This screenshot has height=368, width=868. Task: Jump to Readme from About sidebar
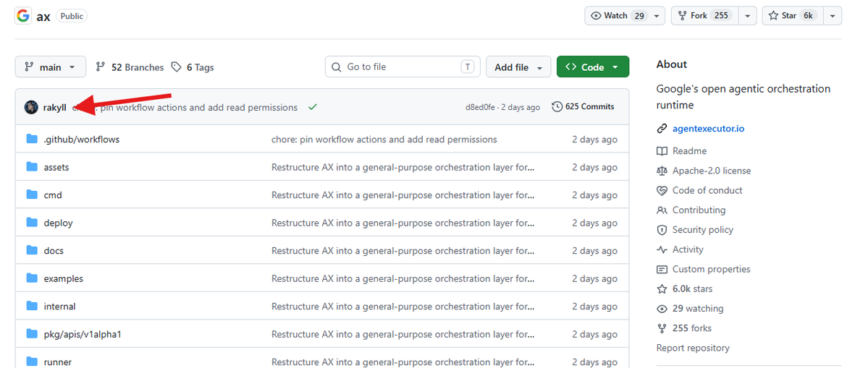point(690,151)
